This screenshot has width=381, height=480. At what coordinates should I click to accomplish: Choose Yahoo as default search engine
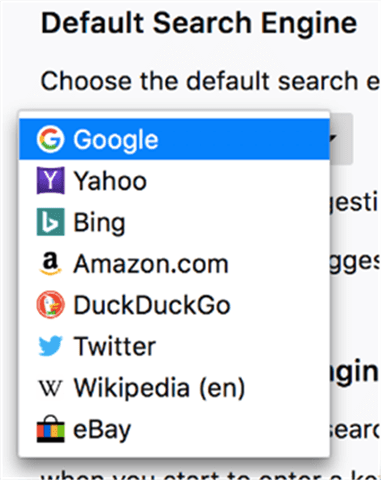tap(174, 181)
